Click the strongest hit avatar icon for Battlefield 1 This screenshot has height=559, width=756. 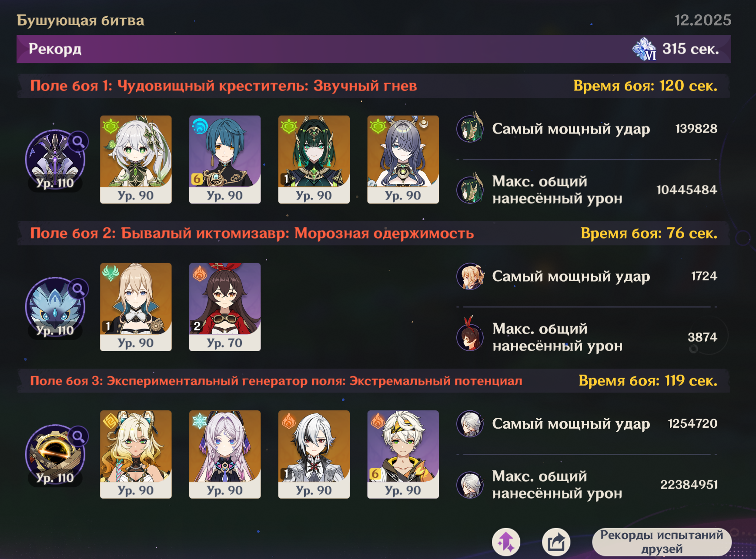click(x=470, y=128)
